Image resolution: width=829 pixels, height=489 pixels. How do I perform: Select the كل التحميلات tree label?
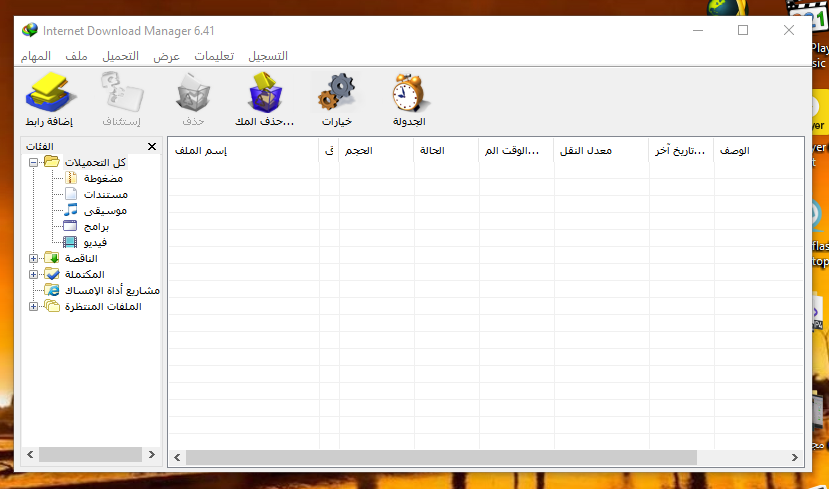(95, 162)
